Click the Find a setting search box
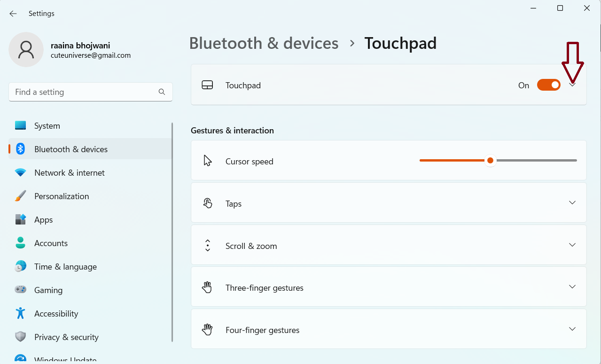Image resolution: width=601 pixels, height=364 pixels. click(85, 92)
